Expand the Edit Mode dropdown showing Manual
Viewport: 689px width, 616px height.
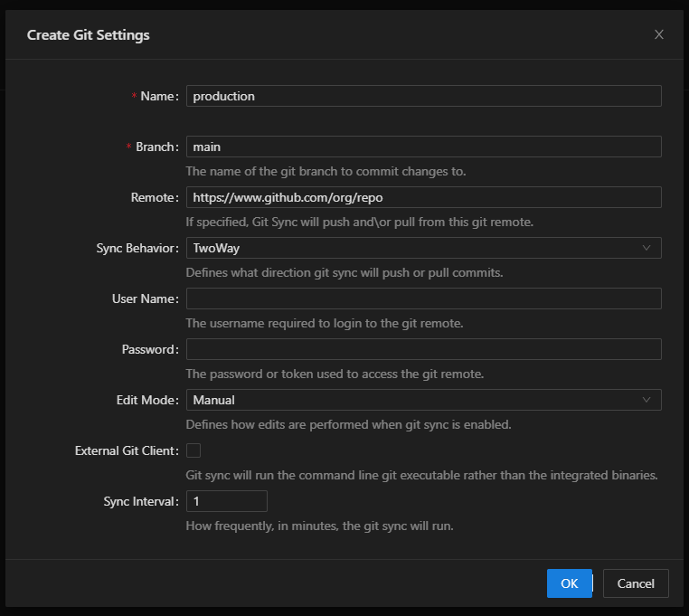pyautogui.click(x=416, y=400)
